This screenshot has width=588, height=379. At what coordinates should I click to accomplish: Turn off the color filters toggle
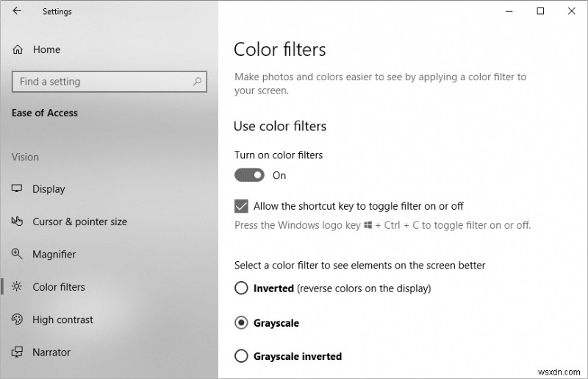pyautogui.click(x=249, y=175)
